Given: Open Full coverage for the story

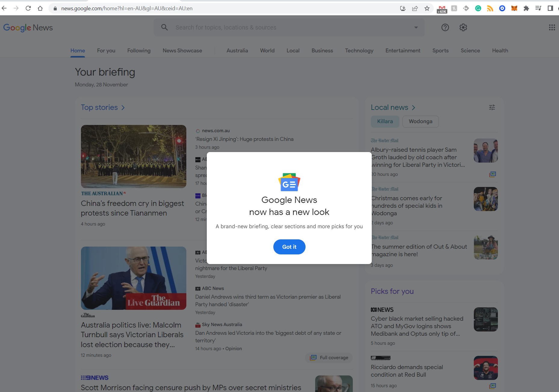Looking at the screenshot, I should click(x=329, y=358).
